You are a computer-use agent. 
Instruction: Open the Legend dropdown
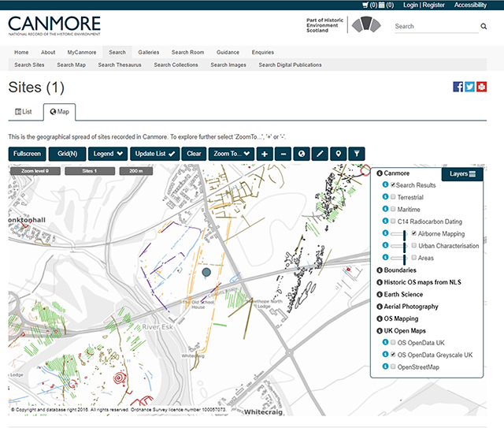pyautogui.click(x=108, y=153)
